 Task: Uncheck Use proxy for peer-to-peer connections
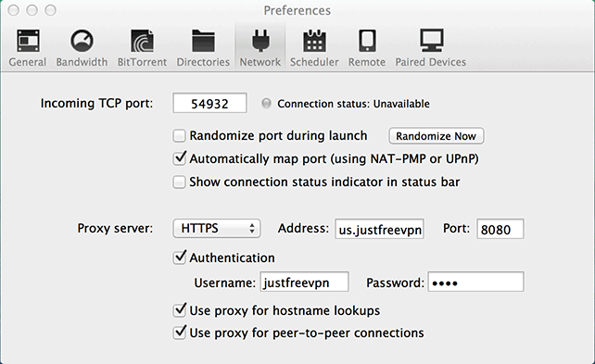(179, 333)
